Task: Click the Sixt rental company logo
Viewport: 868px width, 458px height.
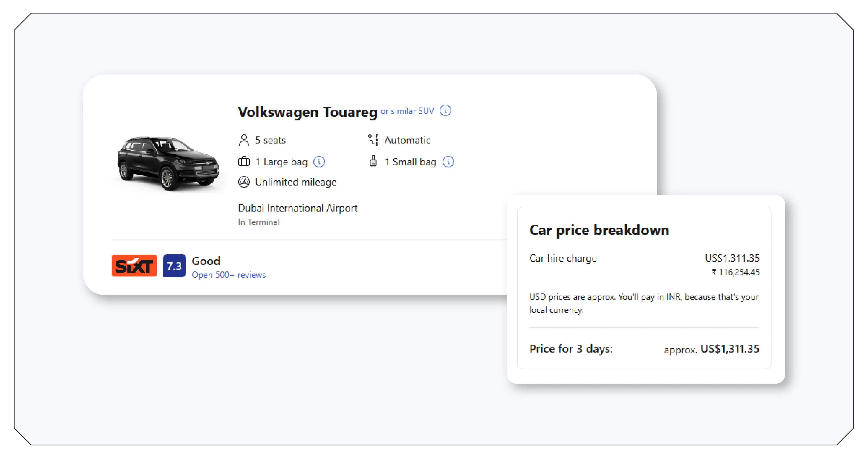Action: (133, 266)
